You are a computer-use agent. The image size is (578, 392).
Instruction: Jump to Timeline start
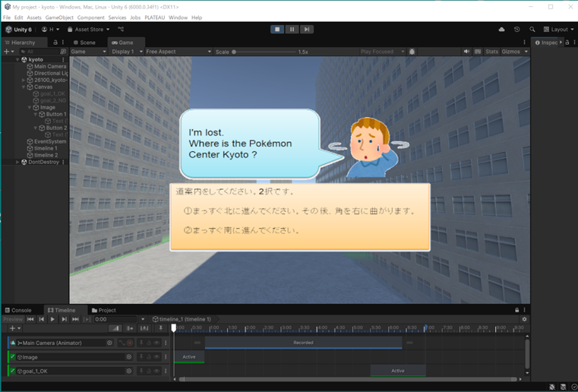tap(30, 319)
